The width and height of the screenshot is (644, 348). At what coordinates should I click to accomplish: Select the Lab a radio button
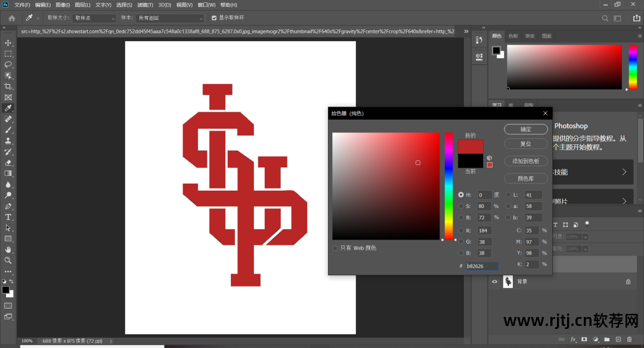508,206
